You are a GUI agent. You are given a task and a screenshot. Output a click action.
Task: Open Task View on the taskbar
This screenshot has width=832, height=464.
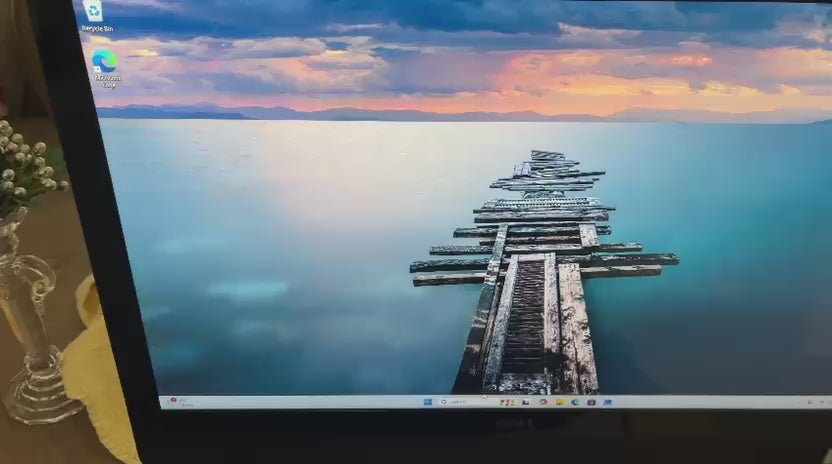527,402
